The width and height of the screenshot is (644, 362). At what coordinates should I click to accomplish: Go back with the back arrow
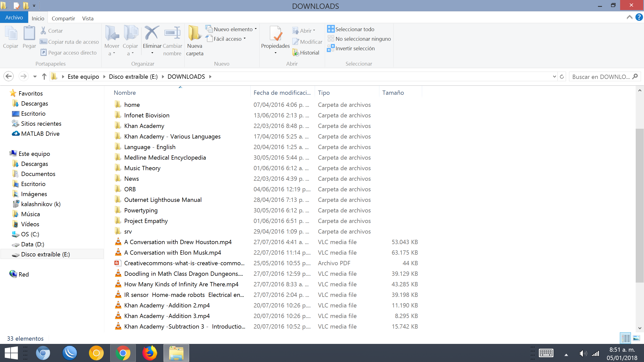pyautogui.click(x=9, y=76)
